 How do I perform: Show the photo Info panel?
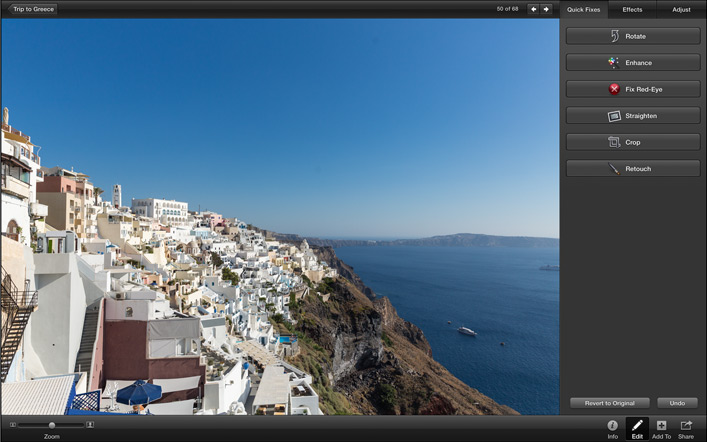(612, 429)
